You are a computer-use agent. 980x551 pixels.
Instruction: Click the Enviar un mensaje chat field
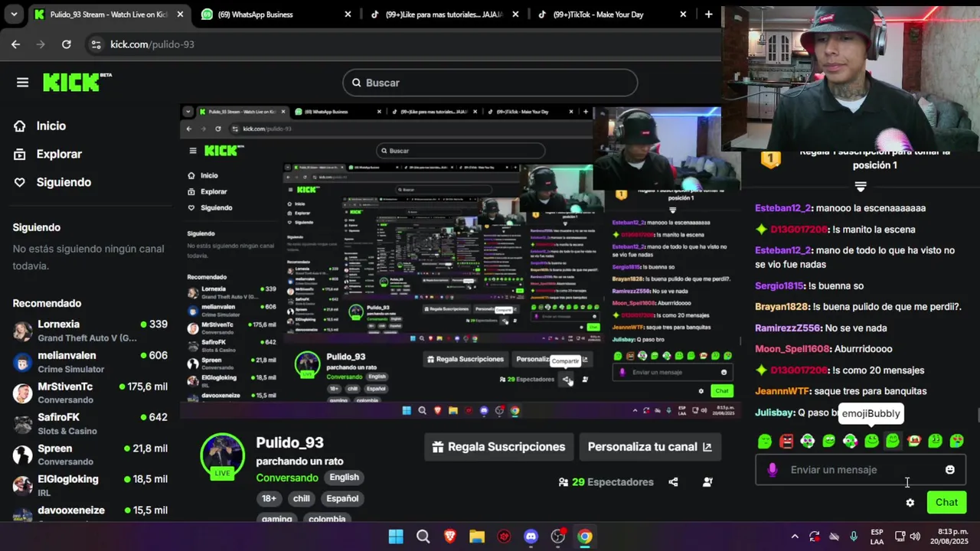[861, 470]
